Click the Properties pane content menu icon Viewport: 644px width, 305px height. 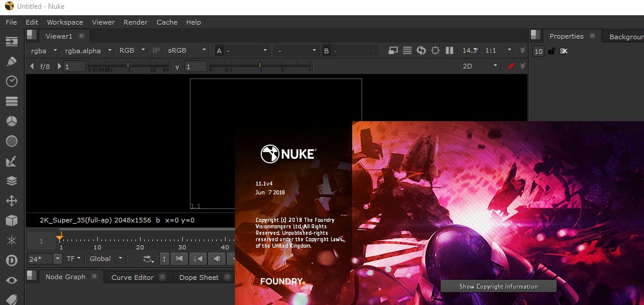[536, 35]
